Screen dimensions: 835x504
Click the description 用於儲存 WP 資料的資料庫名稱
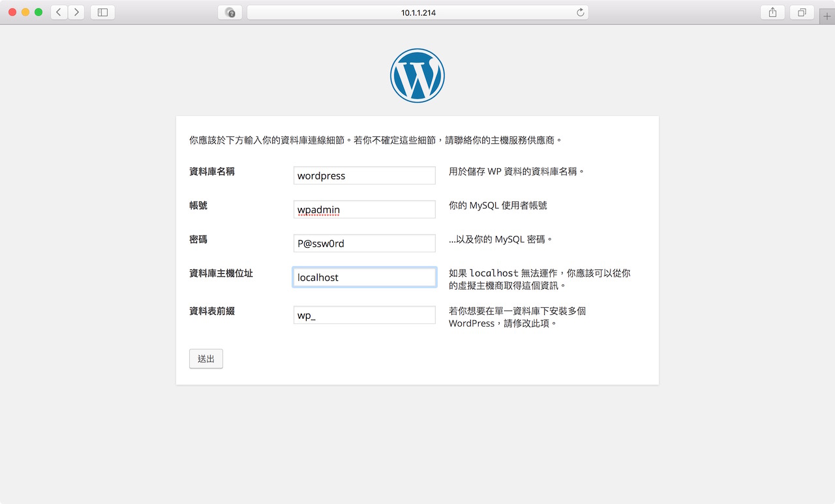517,171
